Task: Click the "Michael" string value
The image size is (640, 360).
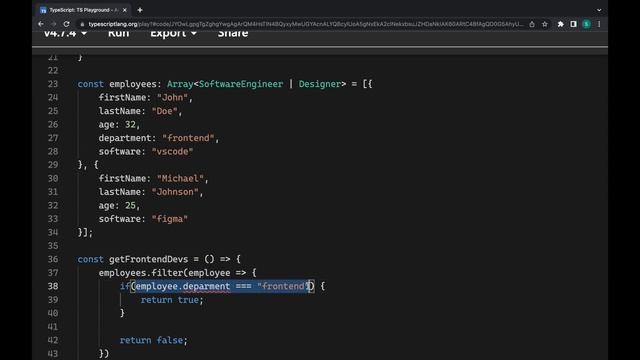Action: [x=180, y=178]
